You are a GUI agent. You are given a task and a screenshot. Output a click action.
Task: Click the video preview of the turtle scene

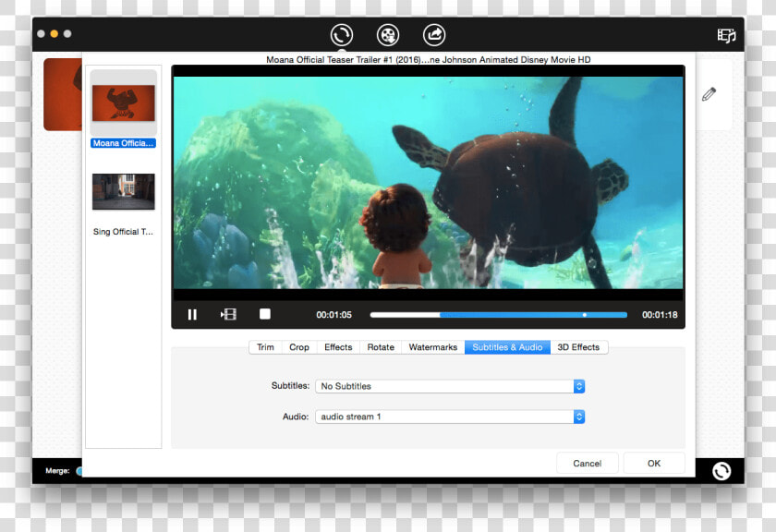coord(428,183)
